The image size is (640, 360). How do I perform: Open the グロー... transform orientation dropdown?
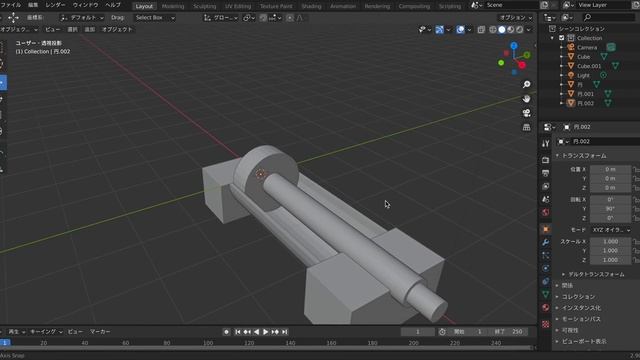pyautogui.click(x=221, y=18)
